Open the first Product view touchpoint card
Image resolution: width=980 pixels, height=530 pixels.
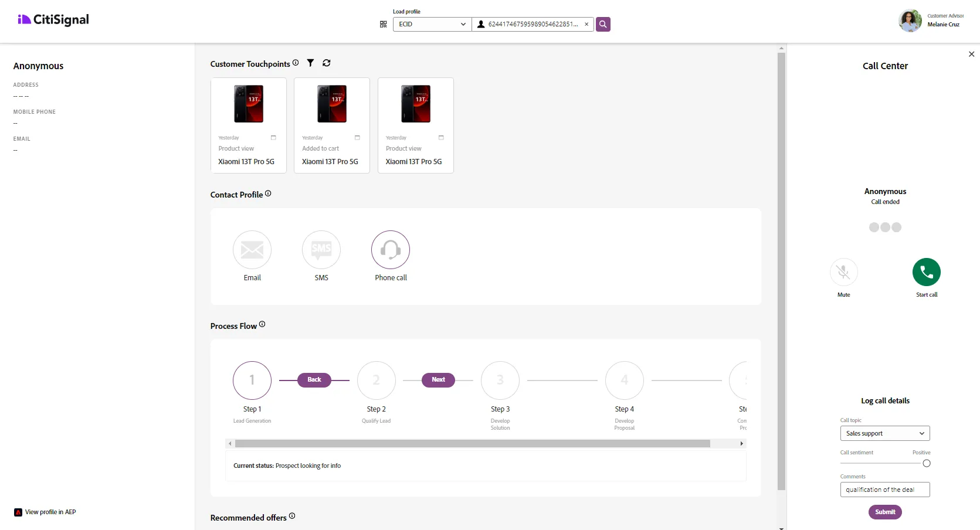[x=249, y=125]
